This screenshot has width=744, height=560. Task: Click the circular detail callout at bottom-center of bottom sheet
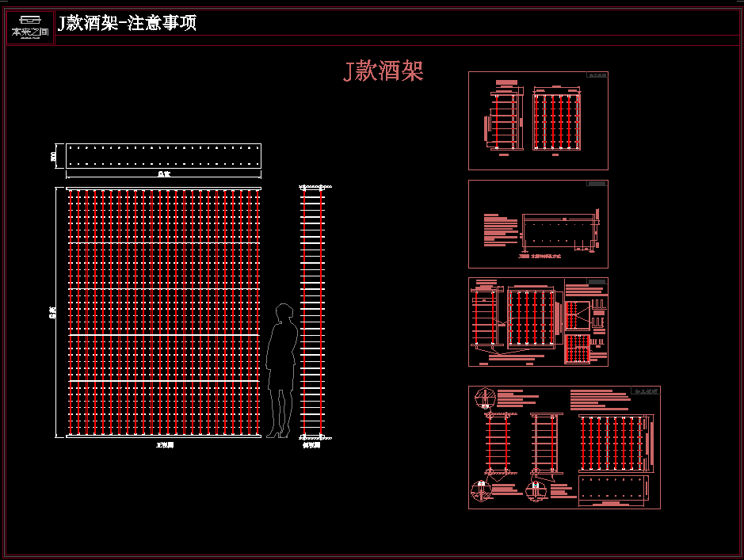click(536, 490)
